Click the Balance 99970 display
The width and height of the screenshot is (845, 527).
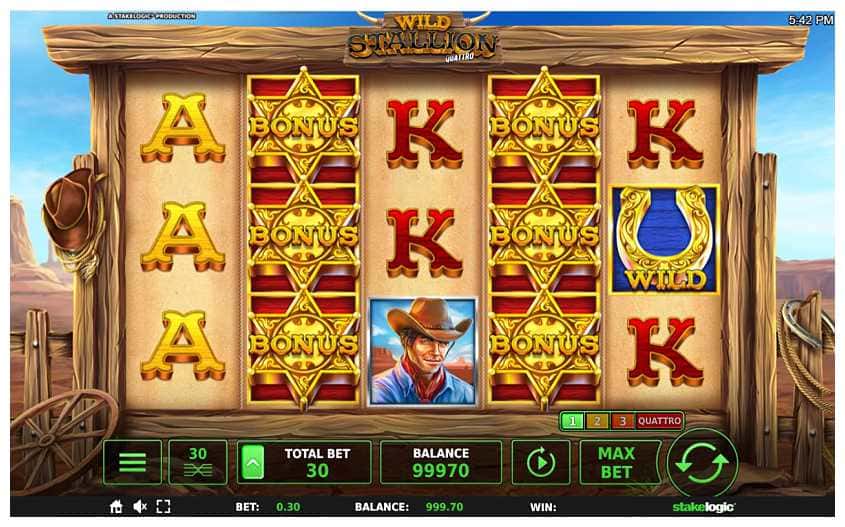point(441,462)
